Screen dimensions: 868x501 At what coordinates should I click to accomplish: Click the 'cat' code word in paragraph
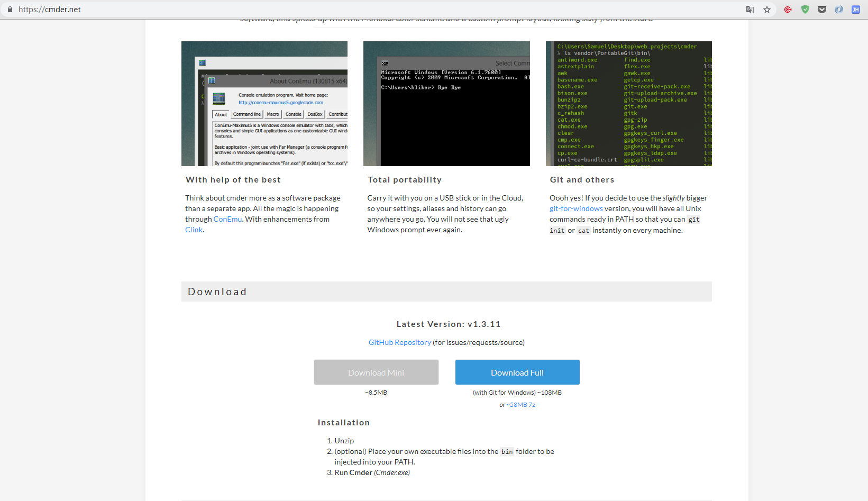(x=583, y=231)
